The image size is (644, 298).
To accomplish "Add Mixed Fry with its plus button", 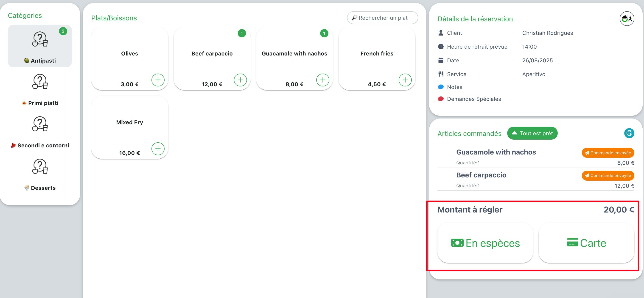I will point(158,149).
